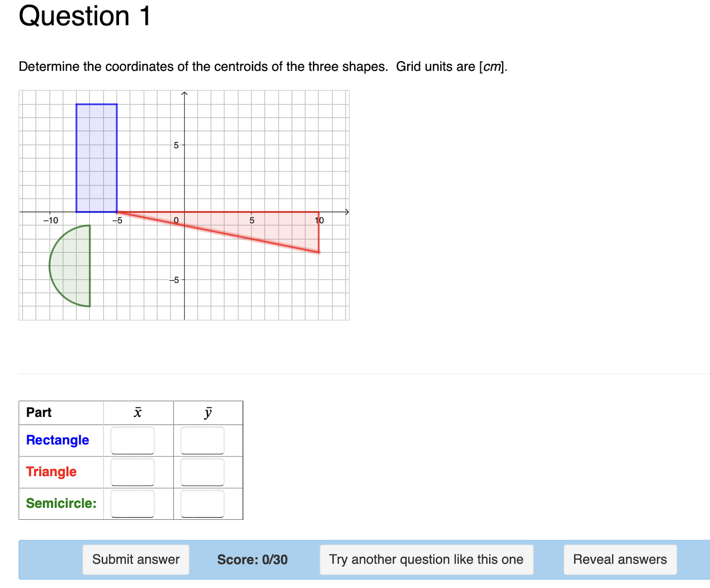Click the ȳ input field for Triangle

(202, 471)
